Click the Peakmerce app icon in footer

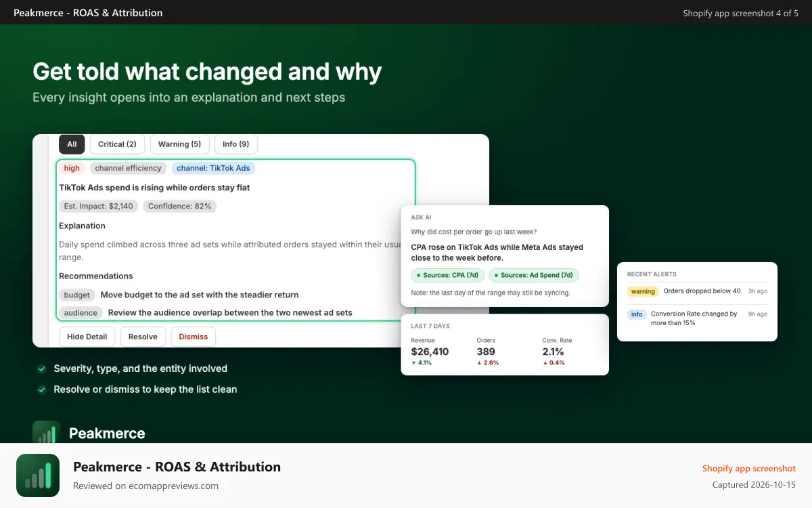38,475
